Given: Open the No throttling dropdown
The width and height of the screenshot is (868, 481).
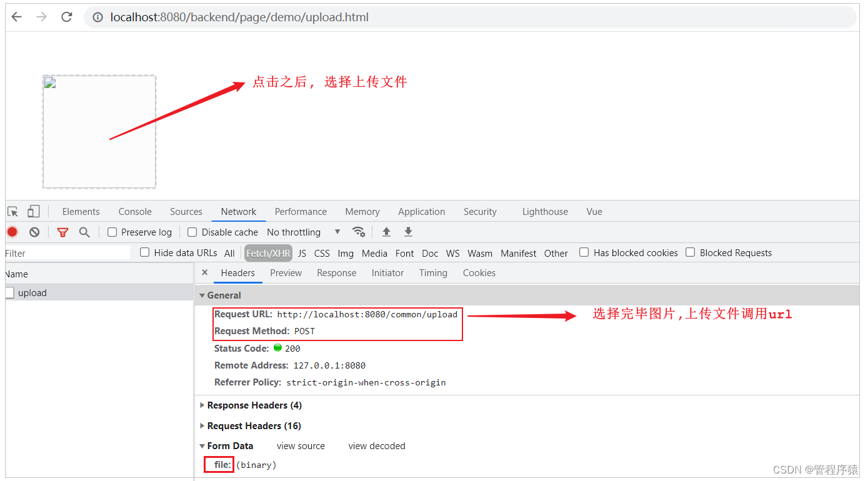Looking at the screenshot, I should coord(304,232).
